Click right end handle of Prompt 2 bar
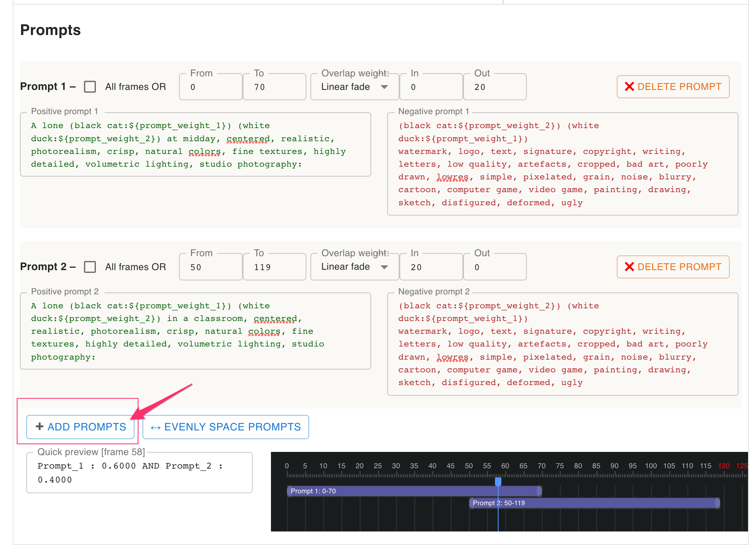Viewport: 756px width, 545px height. point(717,503)
